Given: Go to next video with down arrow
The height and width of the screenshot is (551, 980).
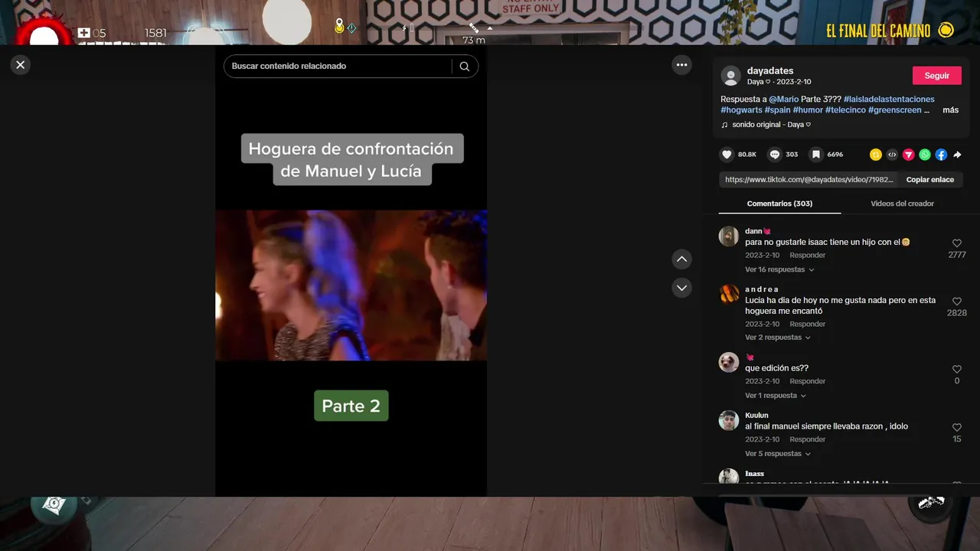Looking at the screenshot, I should tap(681, 288).
